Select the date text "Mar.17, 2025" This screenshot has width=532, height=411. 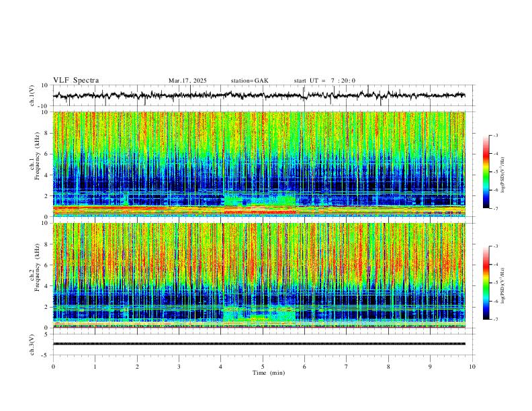[x=187, y=81]
